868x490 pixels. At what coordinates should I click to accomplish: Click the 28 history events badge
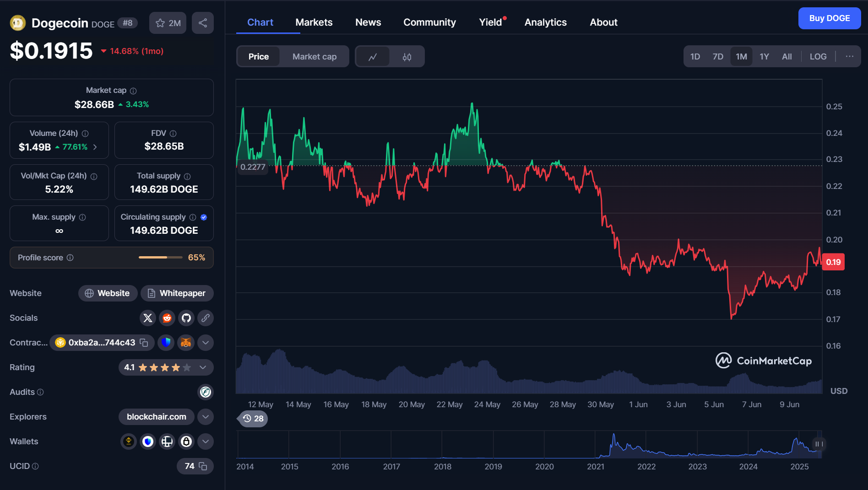[253, 419]
